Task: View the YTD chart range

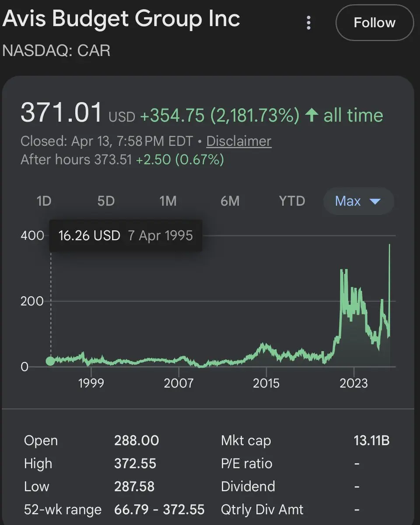Action: [292, 201]
